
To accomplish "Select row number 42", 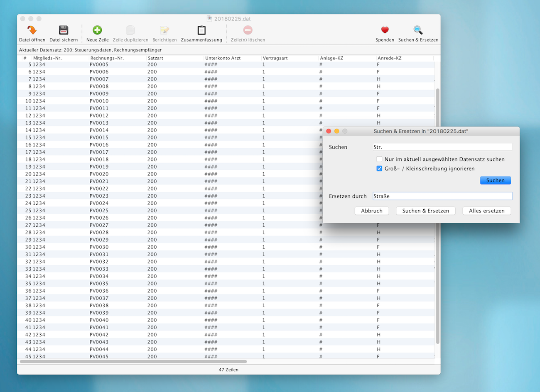I will pyautogui.click(x=28, y=335).
